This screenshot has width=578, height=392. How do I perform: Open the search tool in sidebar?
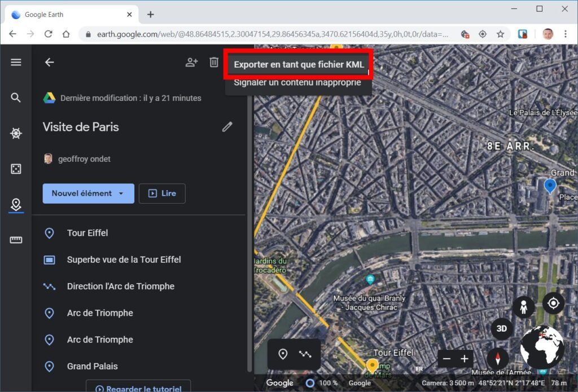[16, 98]
